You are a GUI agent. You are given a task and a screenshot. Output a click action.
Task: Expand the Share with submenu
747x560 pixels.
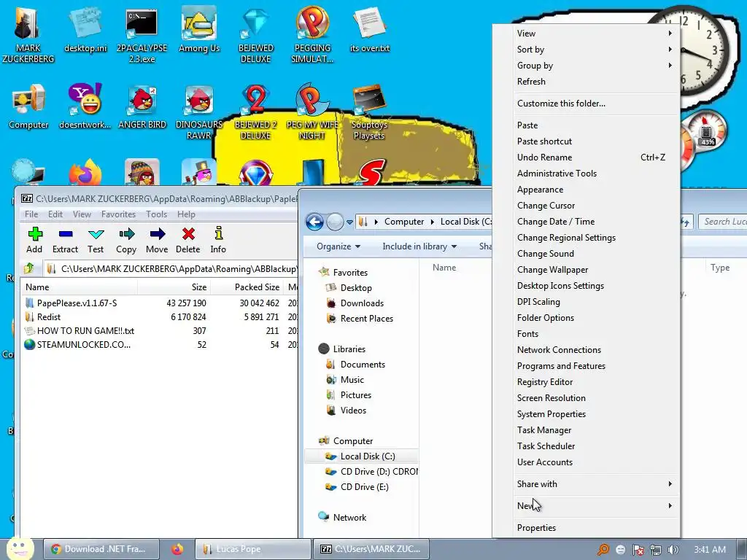595,484
